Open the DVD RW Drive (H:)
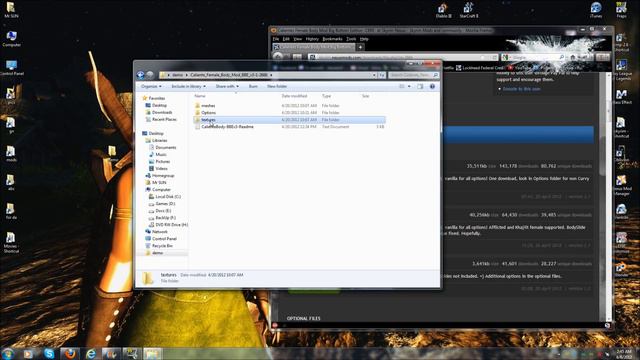Screen dimensions: 640x360 point(171,225)
